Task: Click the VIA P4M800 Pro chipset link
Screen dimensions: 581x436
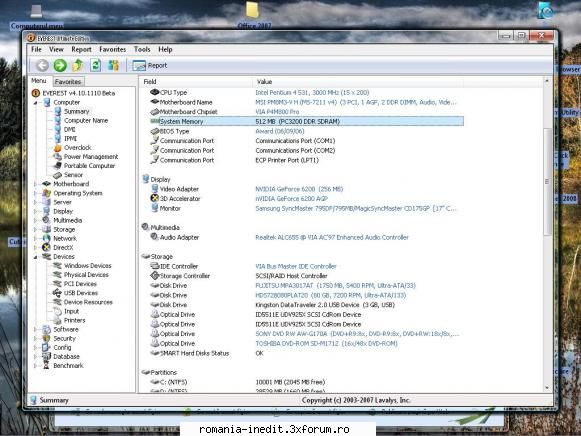Action: pos(277,112)
